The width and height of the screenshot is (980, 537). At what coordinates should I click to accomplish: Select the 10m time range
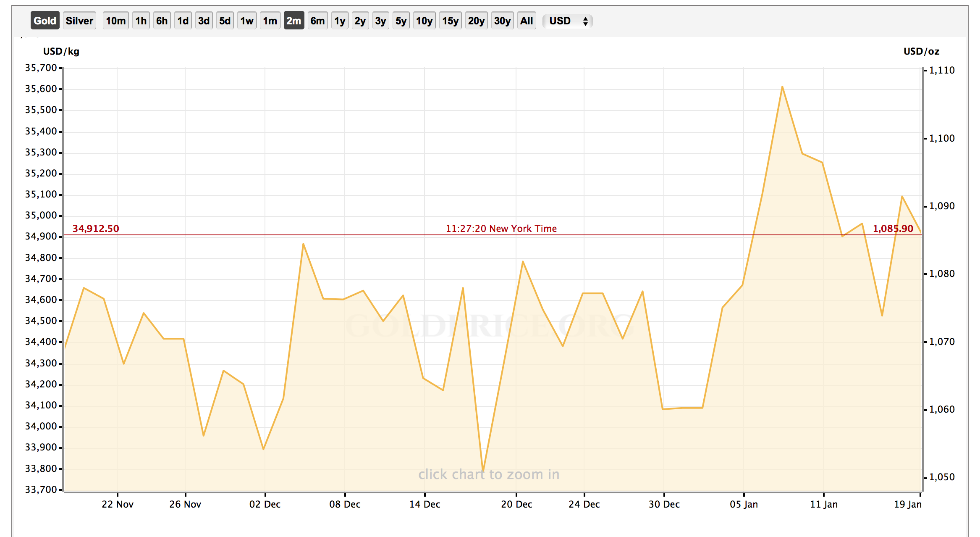(x=115, y=21)
